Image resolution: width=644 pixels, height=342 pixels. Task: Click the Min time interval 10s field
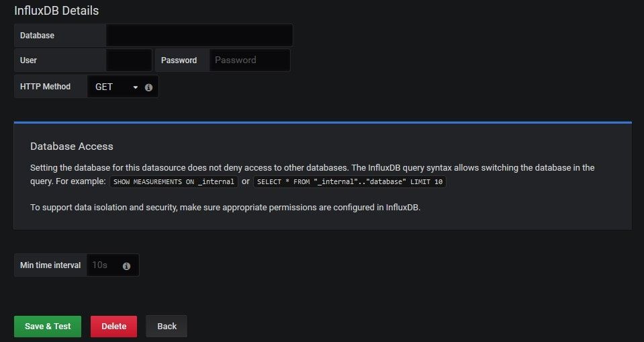[105, 265]
